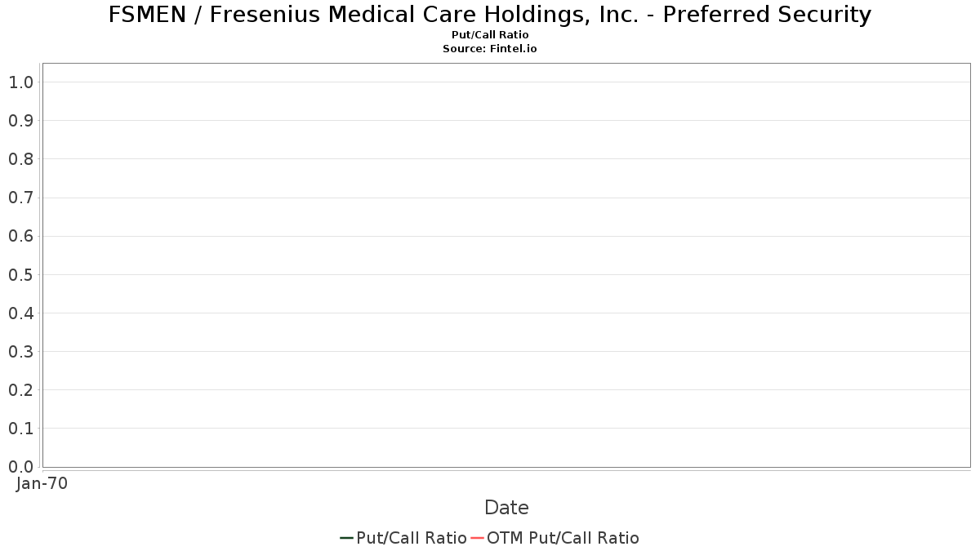980x551 pixels.
Task: Click the 0.4 y-axis label
Action: coord(20,313)
